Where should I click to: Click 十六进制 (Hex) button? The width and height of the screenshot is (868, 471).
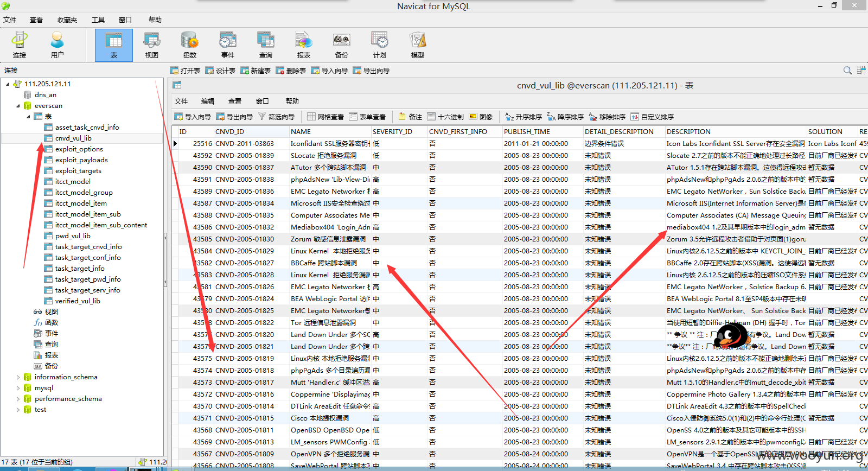445,117
